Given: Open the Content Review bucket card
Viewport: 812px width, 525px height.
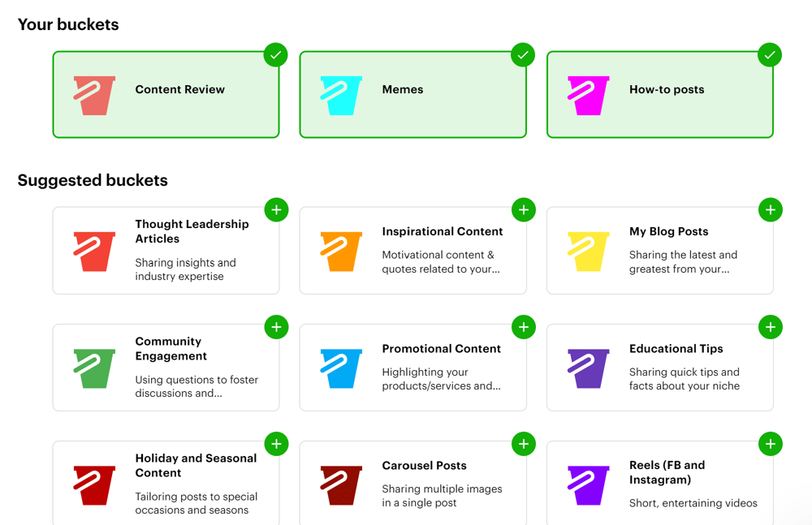Looking at the screenshot, I should (166, 94).
